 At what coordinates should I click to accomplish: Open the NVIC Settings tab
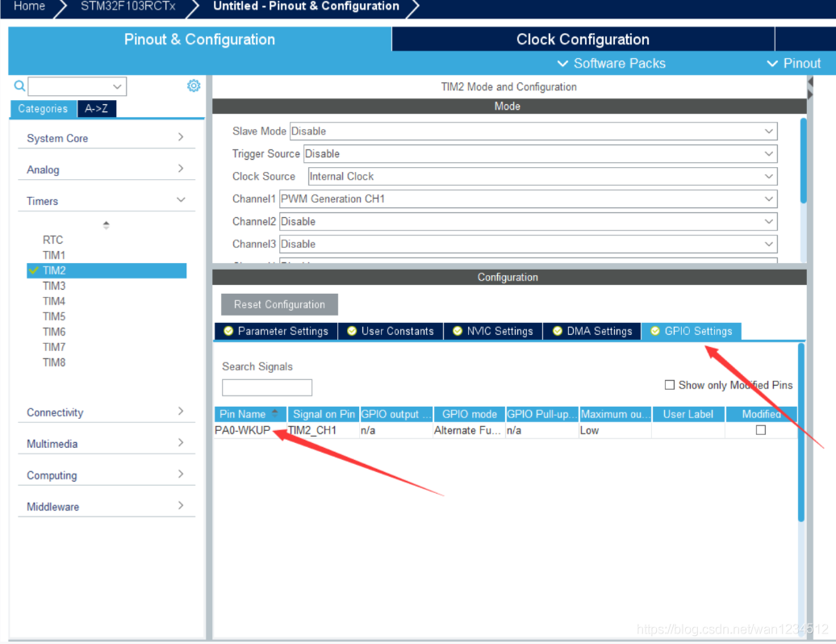[x=492, y=331]
